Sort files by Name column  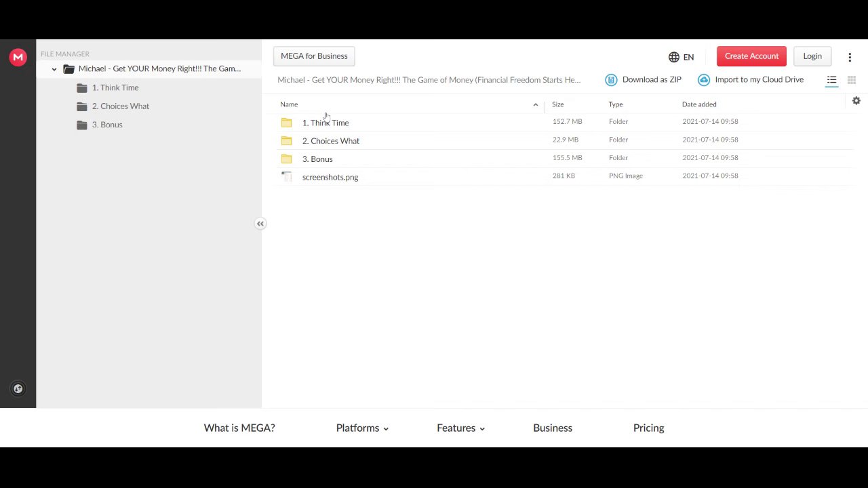coord(289,104)
